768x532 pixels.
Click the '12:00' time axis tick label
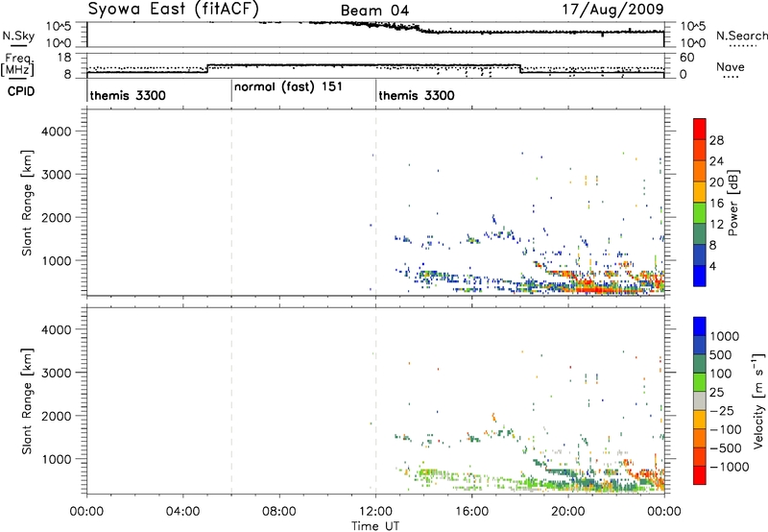coord(375,512)
